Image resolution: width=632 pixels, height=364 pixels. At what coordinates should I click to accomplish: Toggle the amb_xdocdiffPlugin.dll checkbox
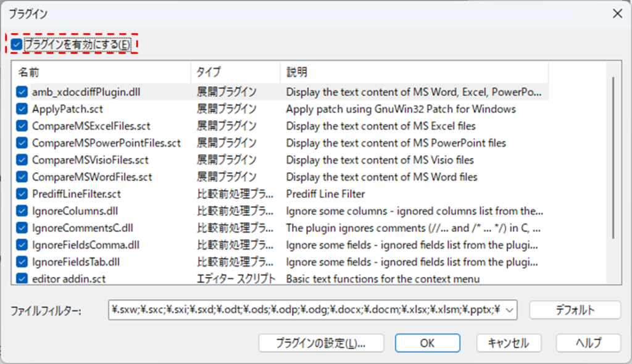(22, 92)
